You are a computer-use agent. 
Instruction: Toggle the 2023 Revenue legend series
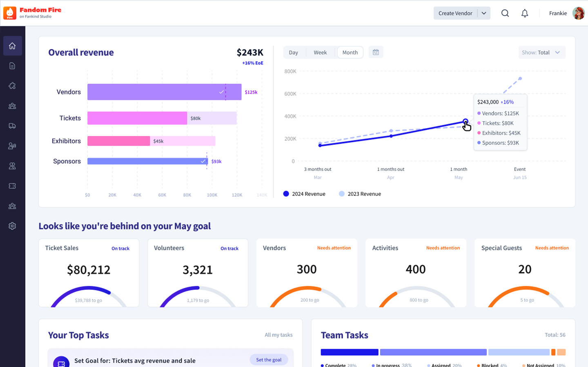point(360,194)
